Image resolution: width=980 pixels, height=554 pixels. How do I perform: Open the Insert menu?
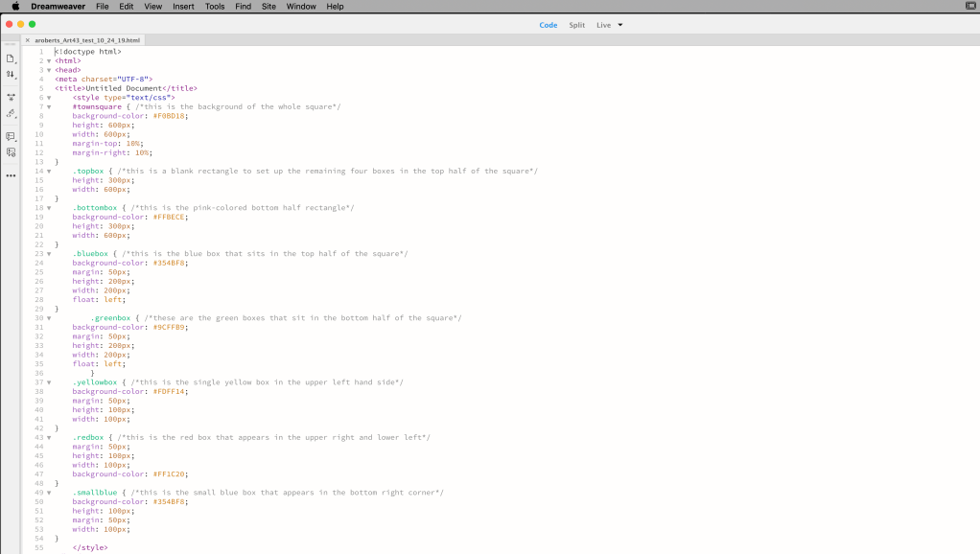coord(183,7)
